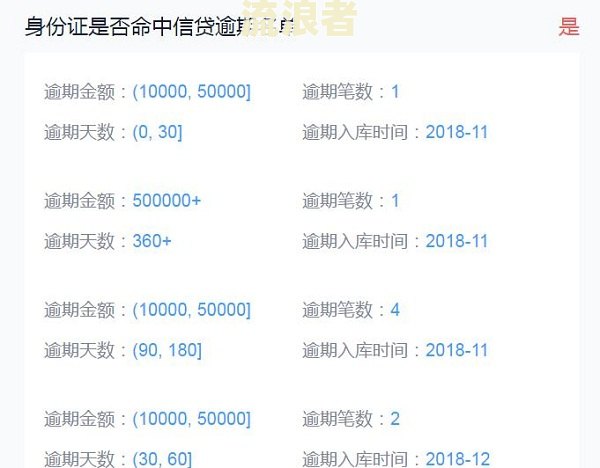Select the entry date 2018-12
The image size is (600, 468).
(458, 459)
